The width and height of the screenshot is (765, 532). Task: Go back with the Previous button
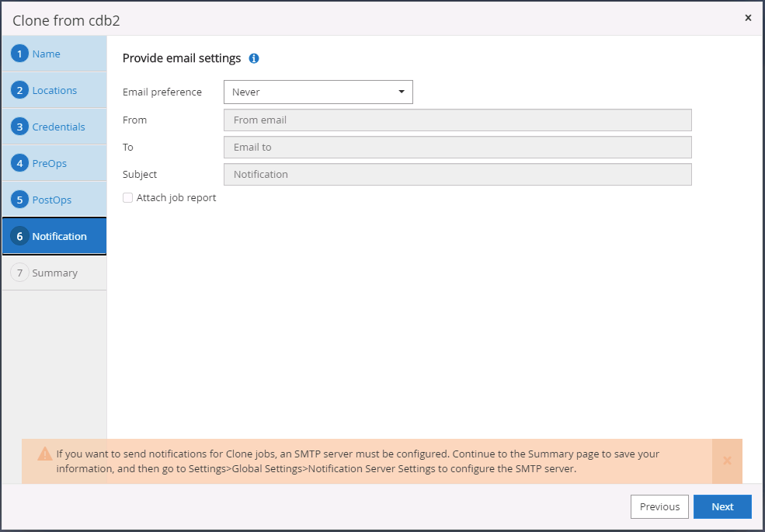(659, 506)
